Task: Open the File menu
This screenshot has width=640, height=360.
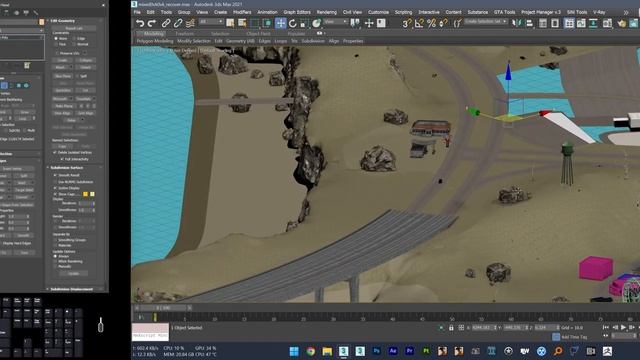Action: tap(137, 12)
